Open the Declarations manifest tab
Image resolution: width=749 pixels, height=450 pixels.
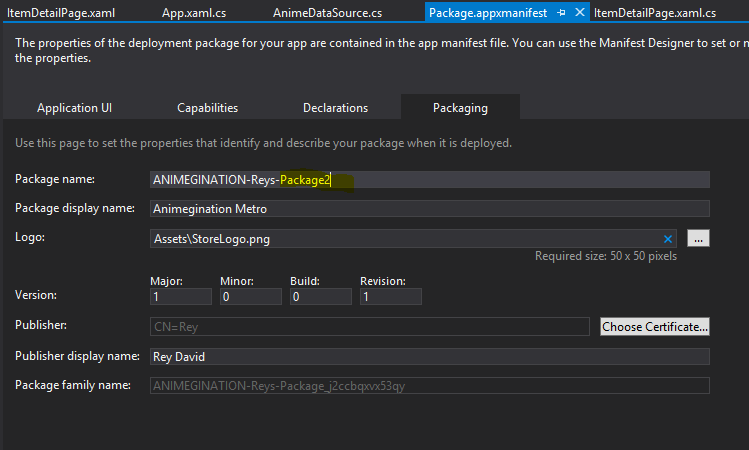(335, 108)
